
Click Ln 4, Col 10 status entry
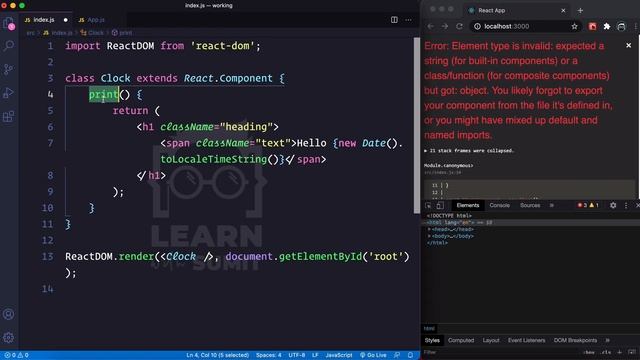218,355
